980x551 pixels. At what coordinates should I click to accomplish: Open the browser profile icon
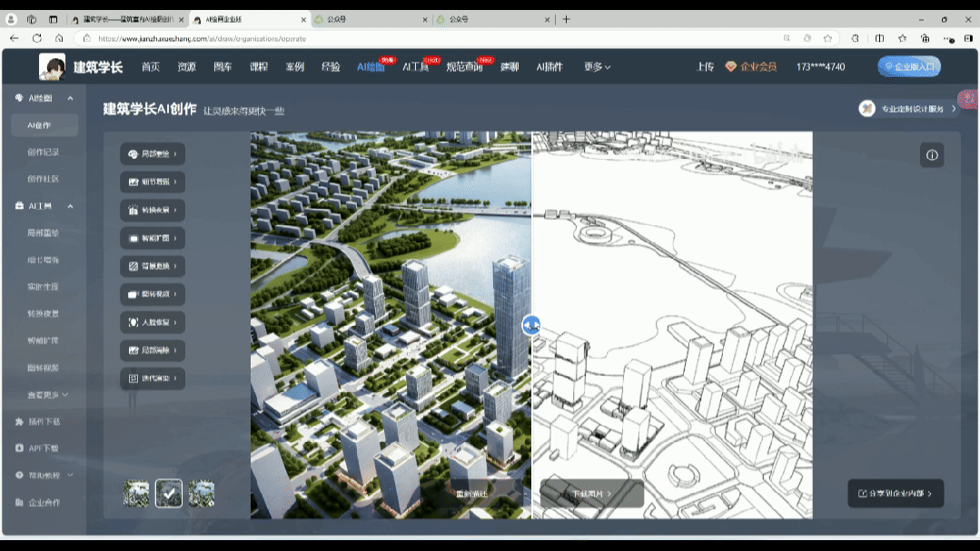(x=11, y=19)
